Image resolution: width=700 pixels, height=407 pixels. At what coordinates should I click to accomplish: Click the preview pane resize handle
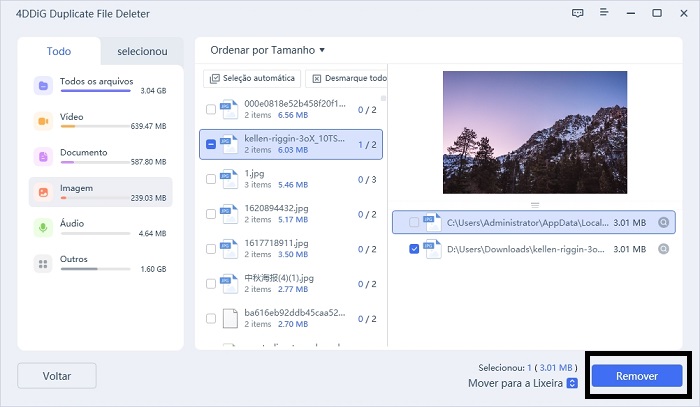pos(535,205)
